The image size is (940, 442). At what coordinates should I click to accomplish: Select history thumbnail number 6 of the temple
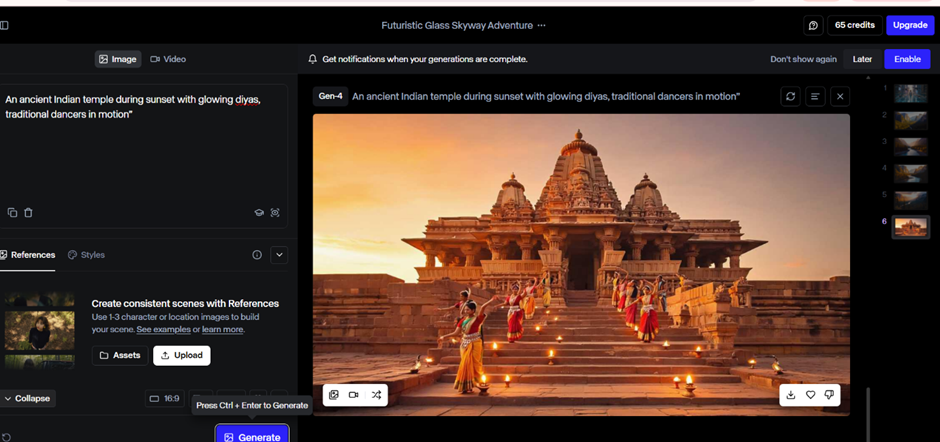911,227
